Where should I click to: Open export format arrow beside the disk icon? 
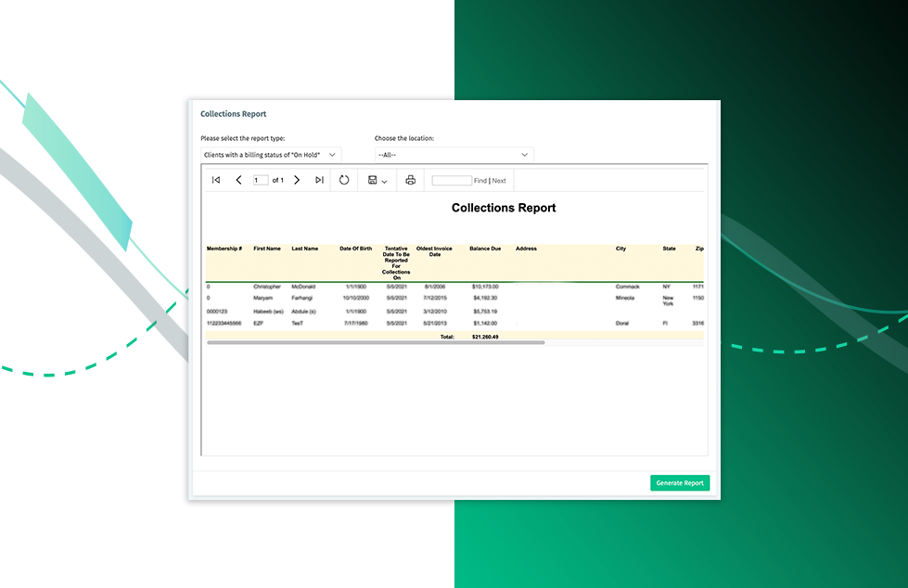coord(384,182)
